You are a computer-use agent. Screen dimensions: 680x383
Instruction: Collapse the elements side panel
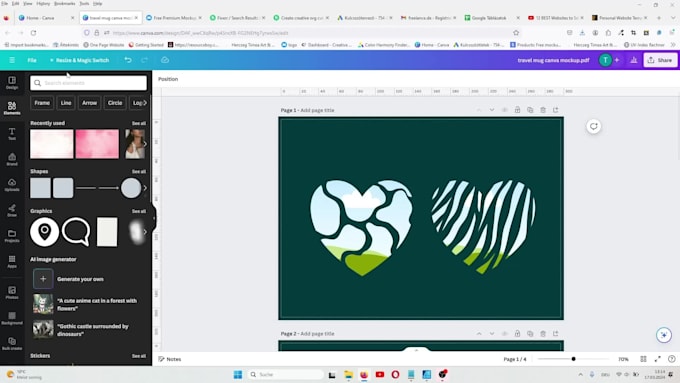click(x=154, y=218)
